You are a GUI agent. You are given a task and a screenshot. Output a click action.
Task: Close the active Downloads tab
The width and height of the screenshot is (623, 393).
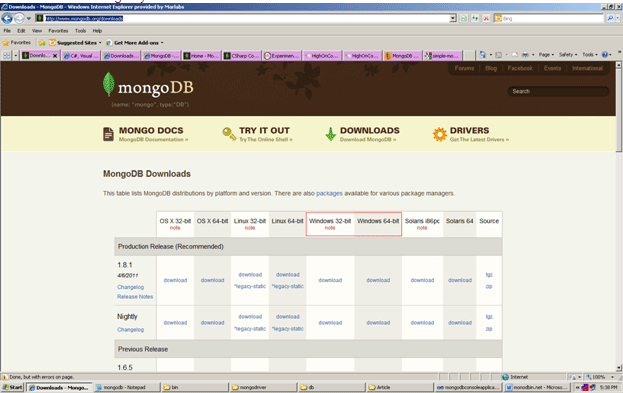[55, 56]
